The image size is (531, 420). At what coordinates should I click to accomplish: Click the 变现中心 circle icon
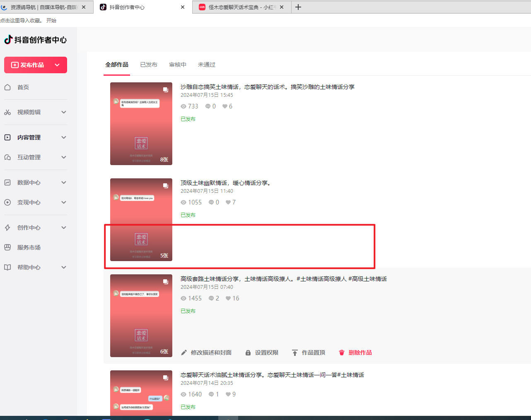coord(7,202)
